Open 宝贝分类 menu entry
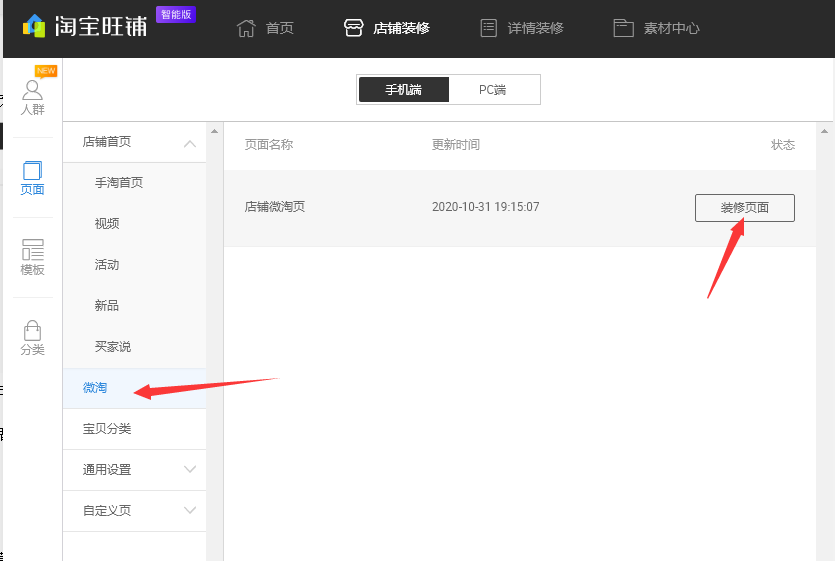Screen dimensions: 835x561 point(107,429)
